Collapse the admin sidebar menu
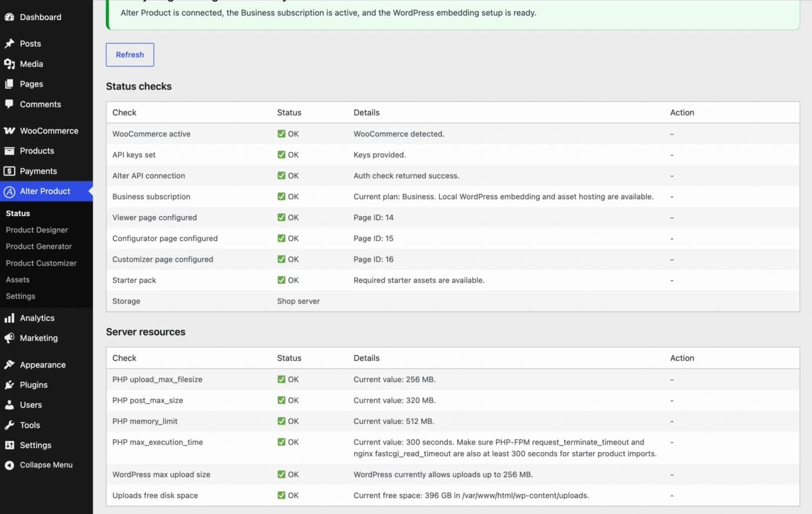Screen dimensions: 812x514 coord(39,465)
